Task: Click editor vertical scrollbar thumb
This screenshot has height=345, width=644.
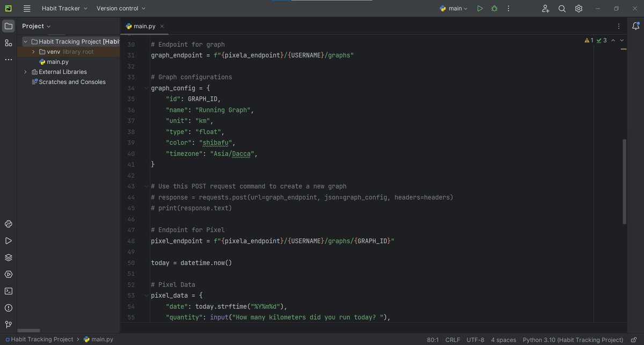Action: (624, 182)
